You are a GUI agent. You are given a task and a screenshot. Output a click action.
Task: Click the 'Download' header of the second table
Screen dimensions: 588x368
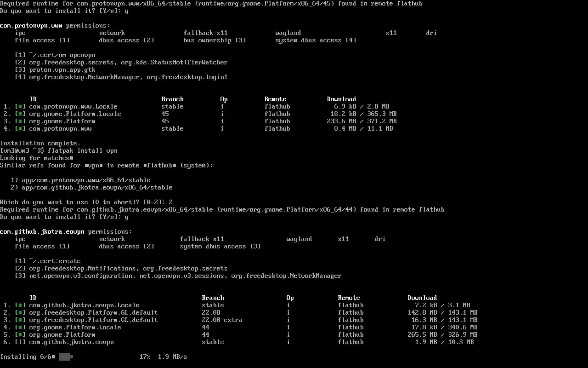tap(422, 298)
